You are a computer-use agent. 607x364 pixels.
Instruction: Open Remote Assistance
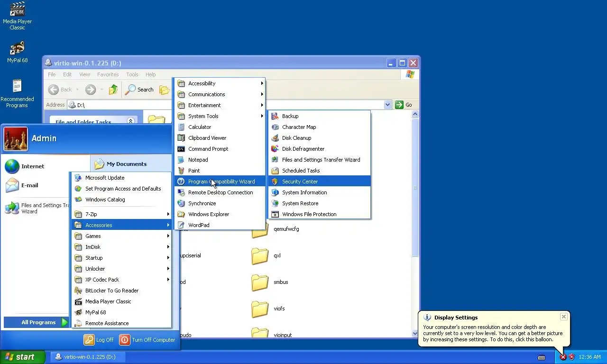(121, 323)
